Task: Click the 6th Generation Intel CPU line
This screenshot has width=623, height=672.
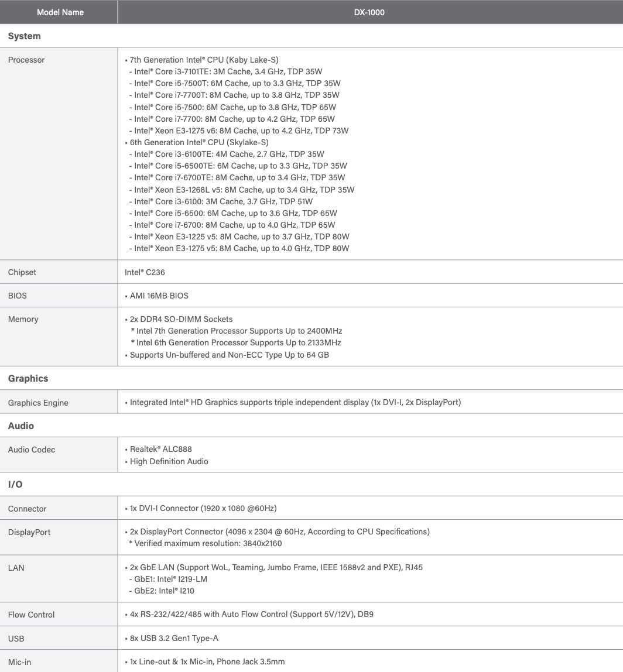Action: coord(199,142)
